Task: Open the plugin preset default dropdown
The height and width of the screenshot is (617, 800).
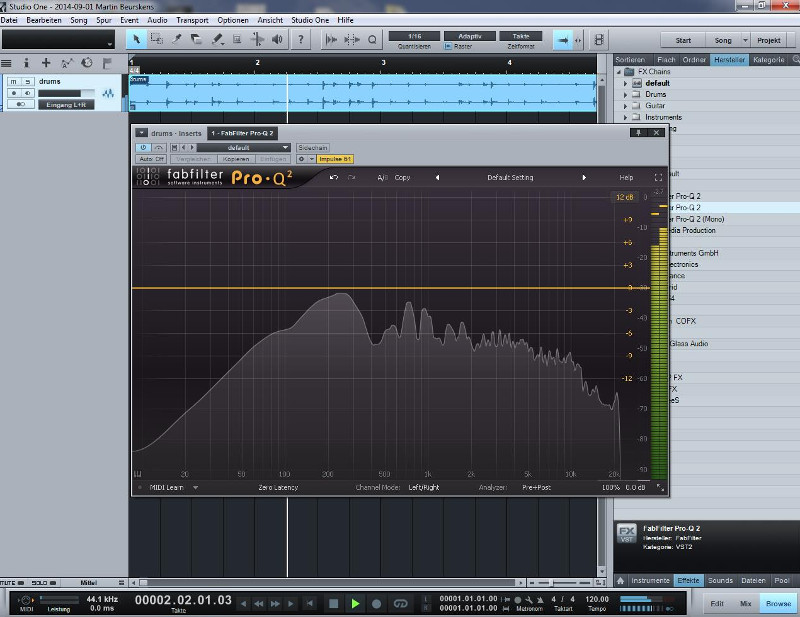Action: pyautogui.click(x=243, y=147)
